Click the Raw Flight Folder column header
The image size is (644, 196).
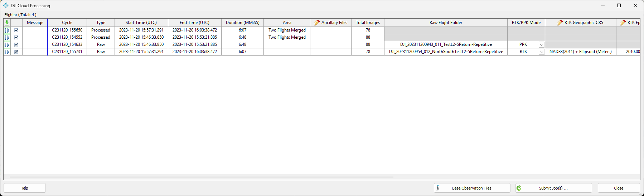(446, 23)
